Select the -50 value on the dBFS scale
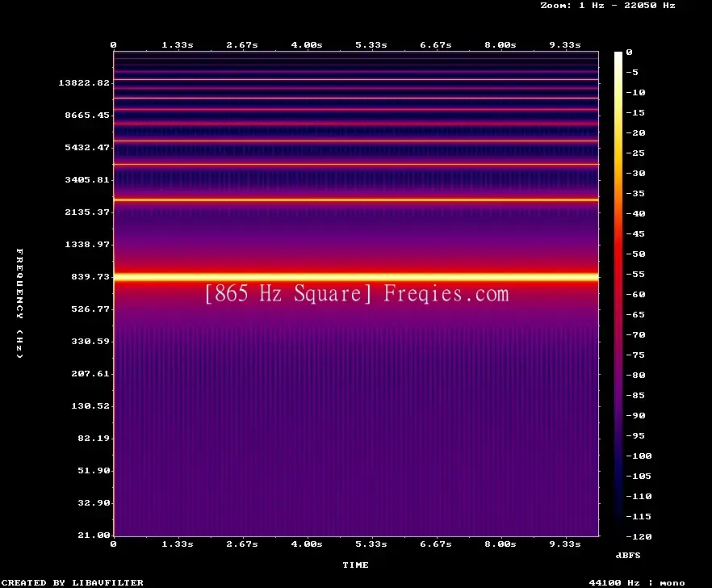The image size is (712, 588). (x=635, y=254)
